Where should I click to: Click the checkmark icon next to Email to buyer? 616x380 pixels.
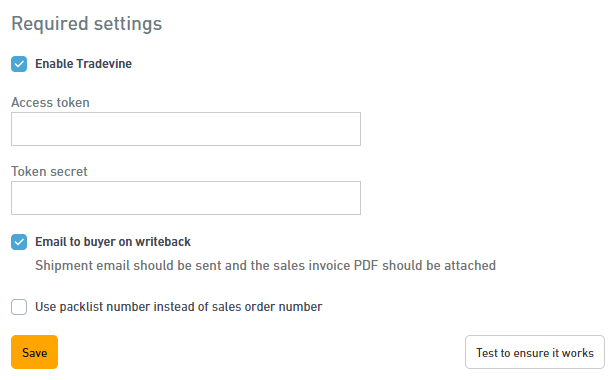pos(19,242)
